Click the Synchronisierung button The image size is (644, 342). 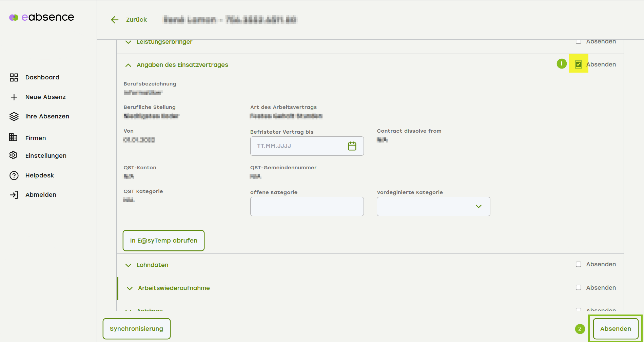(136, 329)
